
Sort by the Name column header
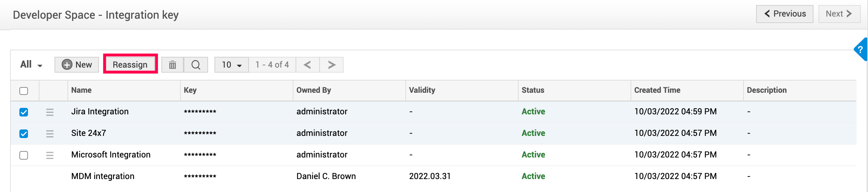tap(81, 90)
